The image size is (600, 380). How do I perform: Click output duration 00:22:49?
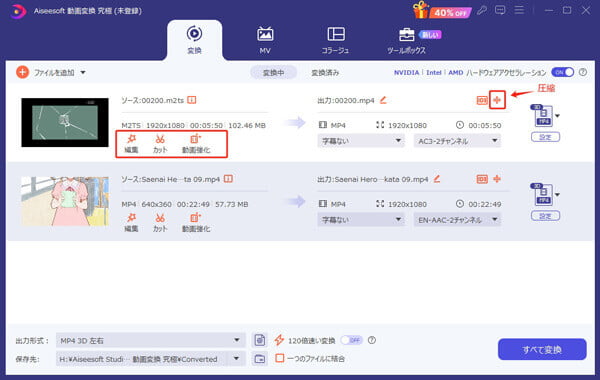coord(484,204)
